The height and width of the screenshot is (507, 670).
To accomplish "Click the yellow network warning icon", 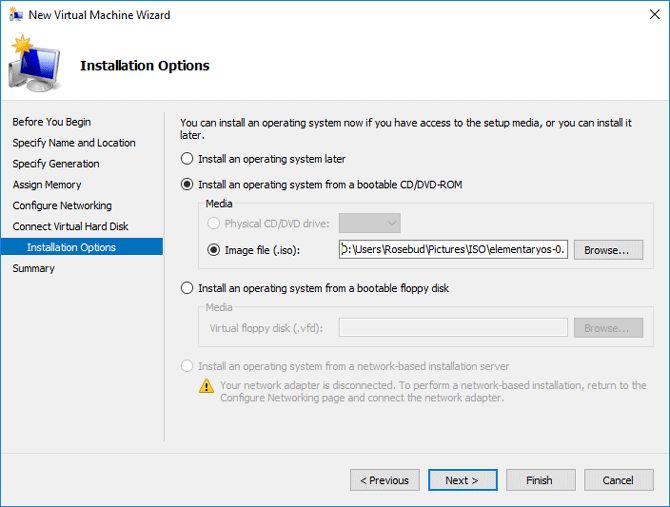I will (206, 386).
